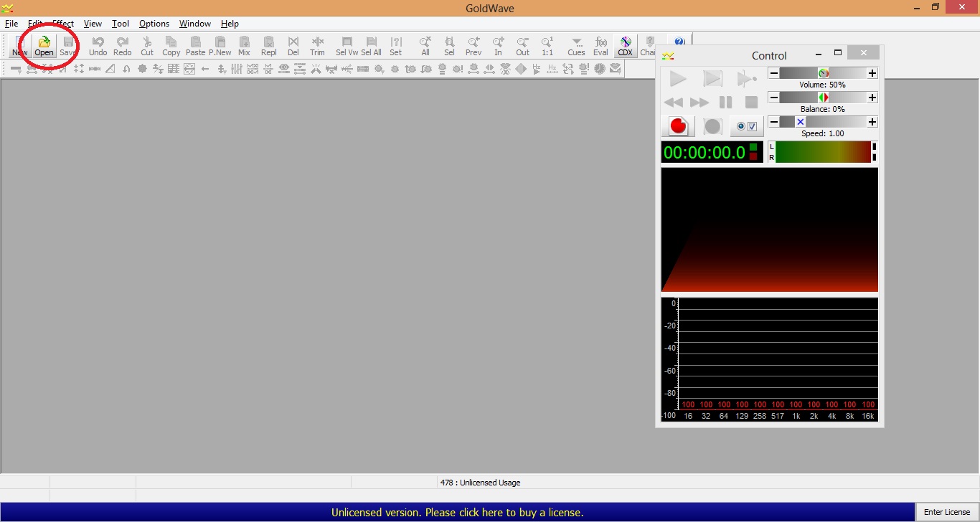This screenshot has width=980, height=522.
Task: Click the Speed slider X handle
Action: click(x=801, y=122)
